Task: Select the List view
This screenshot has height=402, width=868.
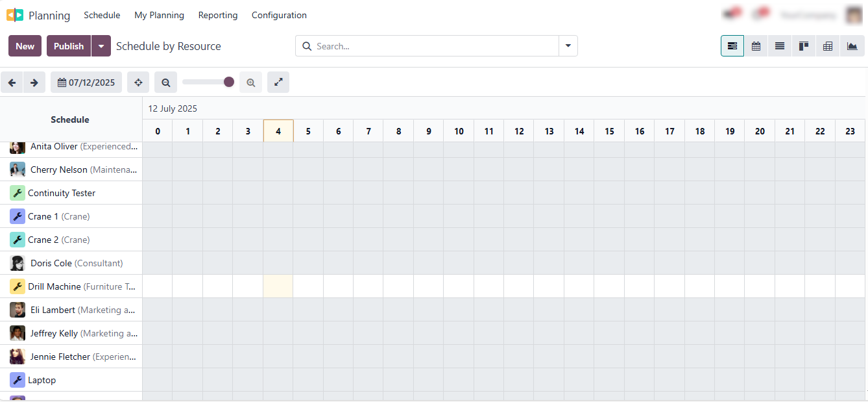Action: pyautogui.click(x=779, y=45)
